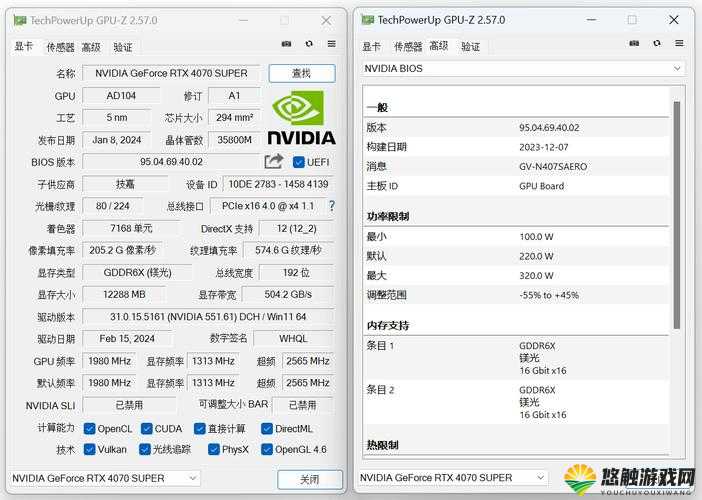Minimize the right GPU-Z window
Viewport: 702px width, 500px height.
coord(591,20)
